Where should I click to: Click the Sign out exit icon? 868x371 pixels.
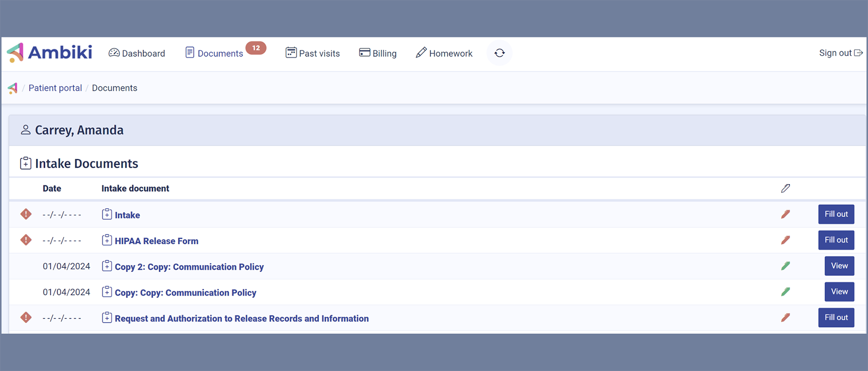point(858,53)
